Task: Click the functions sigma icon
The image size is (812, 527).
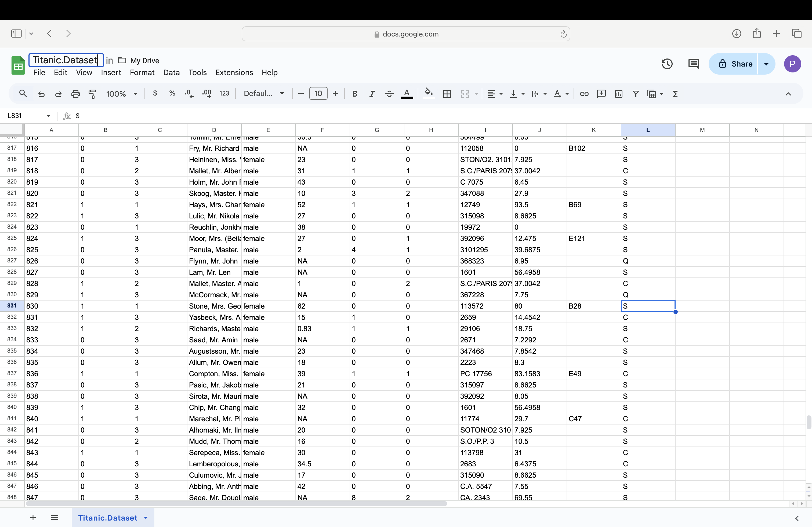Action: 675,94
